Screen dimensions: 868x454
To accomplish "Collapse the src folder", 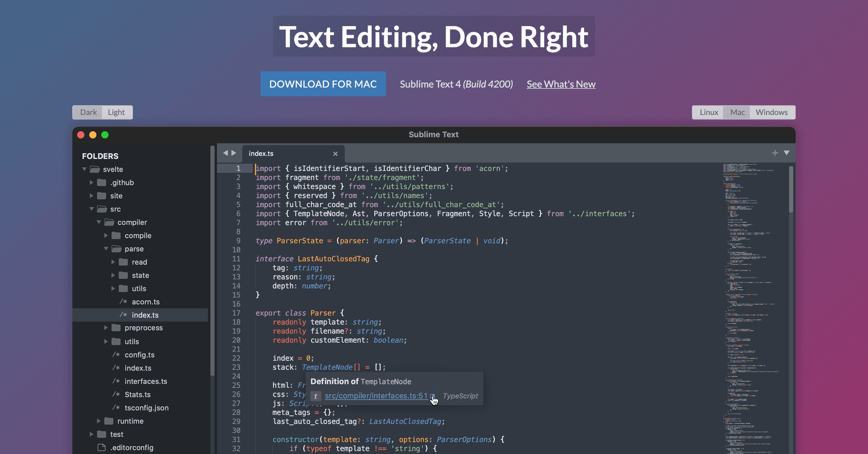I will pyautogui.click(x=92, y=209).
